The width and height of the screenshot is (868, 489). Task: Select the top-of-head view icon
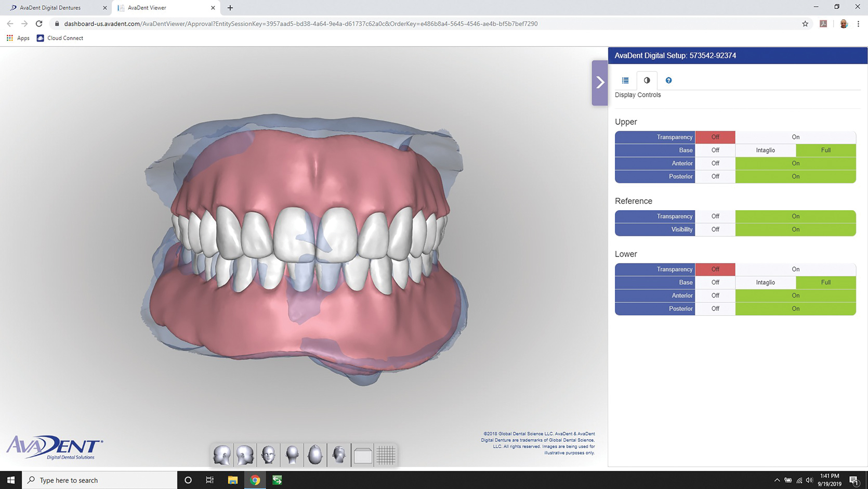tap(315, 455)
